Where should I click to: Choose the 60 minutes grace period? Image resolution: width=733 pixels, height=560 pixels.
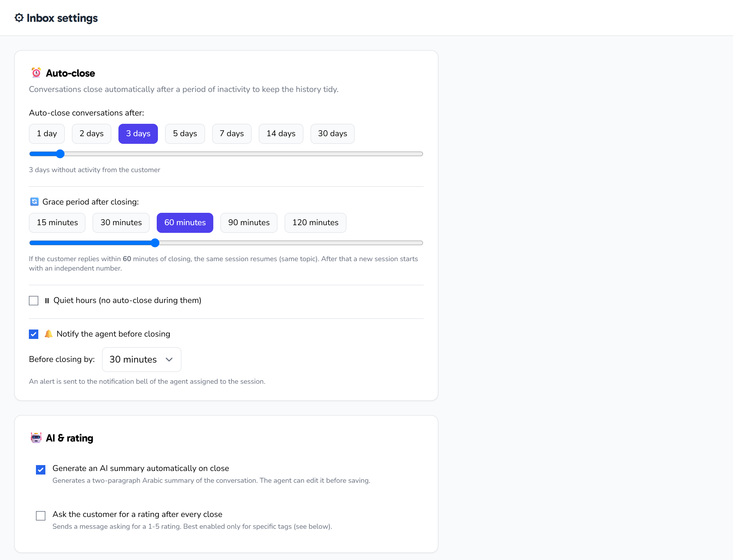[185, 223]
